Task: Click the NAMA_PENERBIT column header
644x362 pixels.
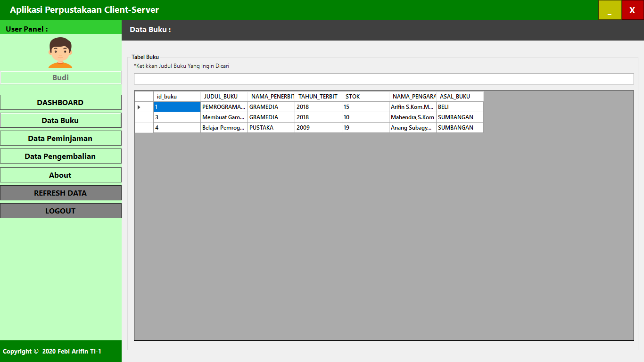Action: pyautogui.click(x=271, y=96)
